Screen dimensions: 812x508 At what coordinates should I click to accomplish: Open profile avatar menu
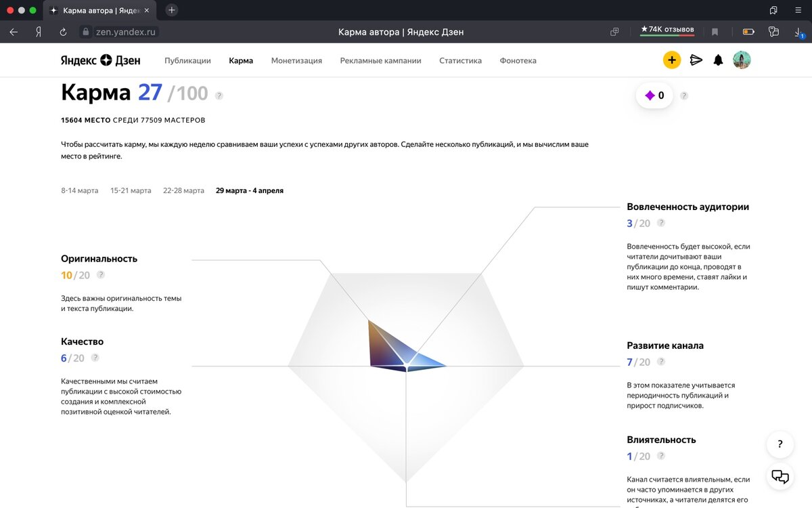pyautogui.click(x=742, y=60)
